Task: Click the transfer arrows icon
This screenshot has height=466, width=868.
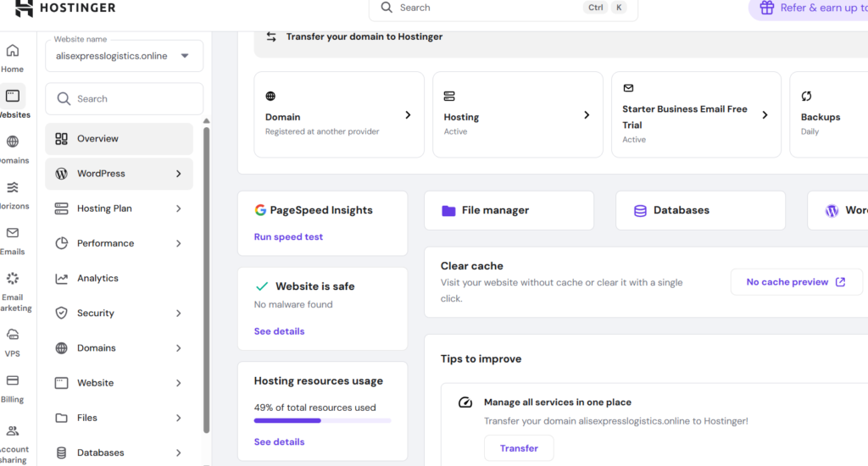Action: 271,36
